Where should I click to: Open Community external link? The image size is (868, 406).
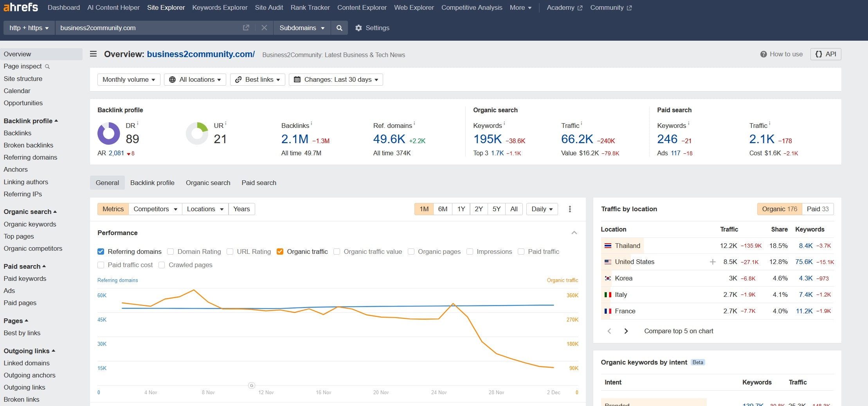pos(610,7)
